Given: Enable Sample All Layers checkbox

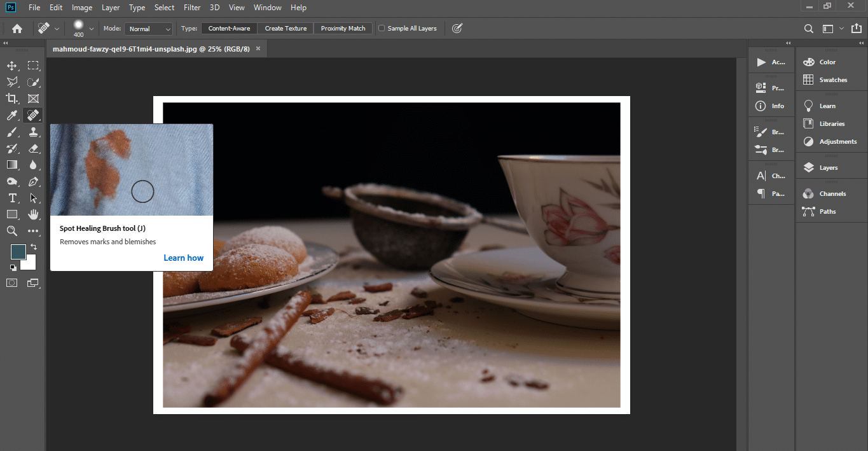Looking at the screenshot, I should coord(382,29).
